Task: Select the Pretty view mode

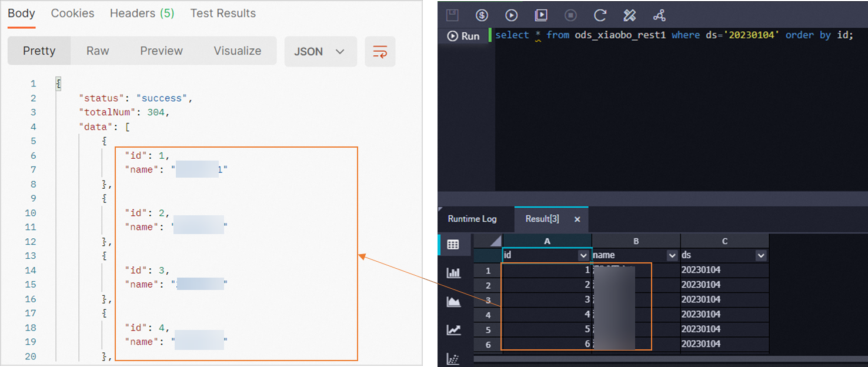Action: pyautogui.click(x=39, y=51)
